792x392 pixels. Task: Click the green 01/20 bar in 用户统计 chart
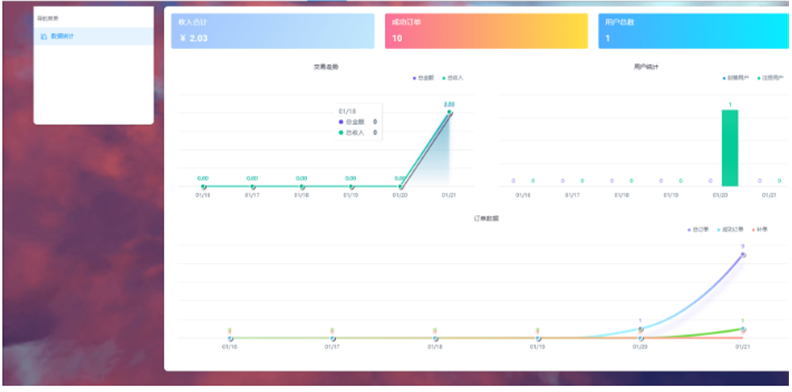coord(730,148)
